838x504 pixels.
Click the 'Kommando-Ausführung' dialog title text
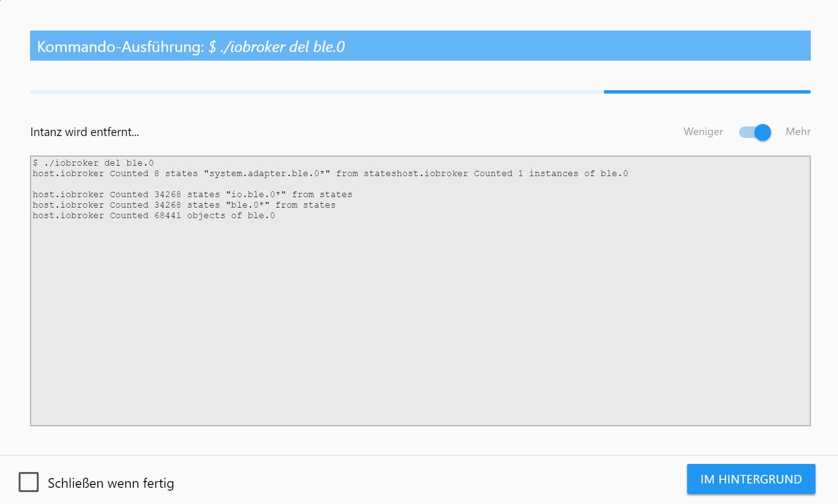121,47
